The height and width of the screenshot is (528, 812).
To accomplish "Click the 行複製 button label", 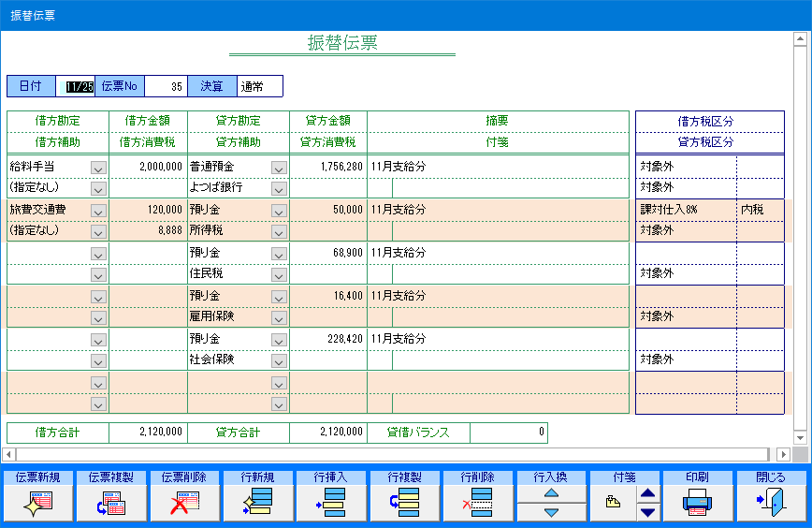I will pos(404,477).
